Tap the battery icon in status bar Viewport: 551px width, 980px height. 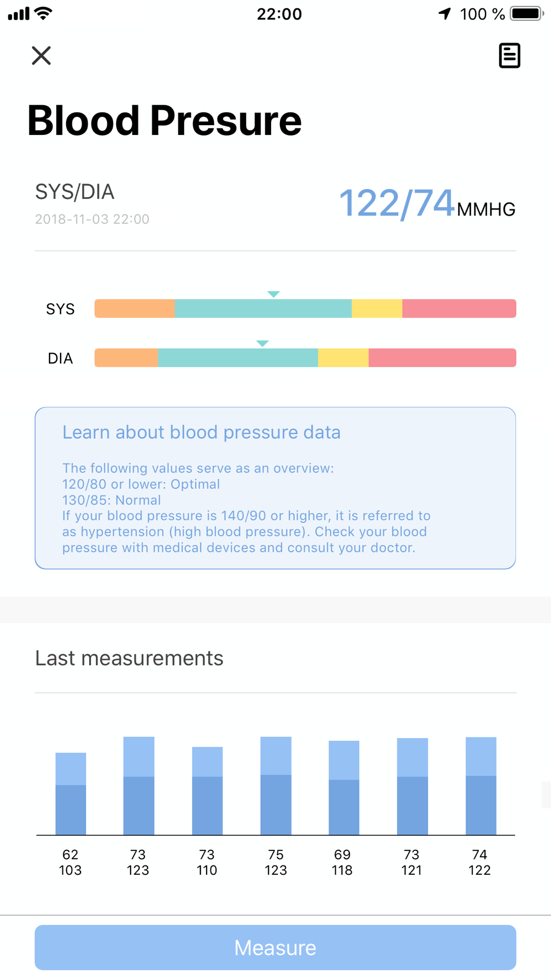pyautogui.click(x=527, y=14)
